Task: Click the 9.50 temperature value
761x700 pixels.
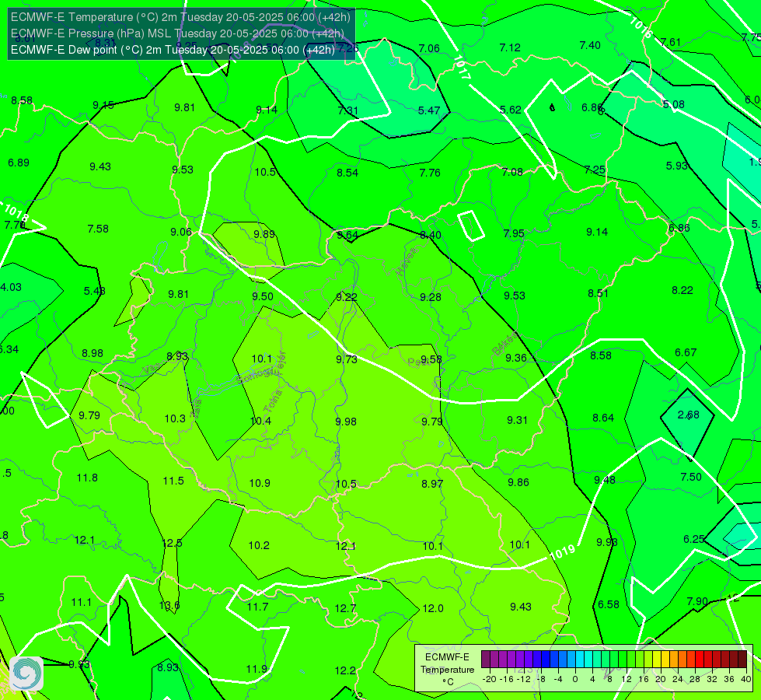Action: tap(263, 296)
